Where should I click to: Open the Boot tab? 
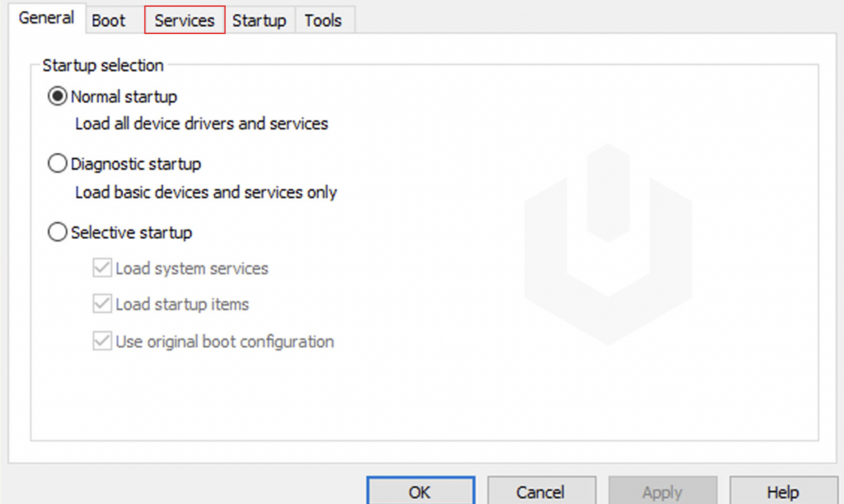[x=108, y=21]
